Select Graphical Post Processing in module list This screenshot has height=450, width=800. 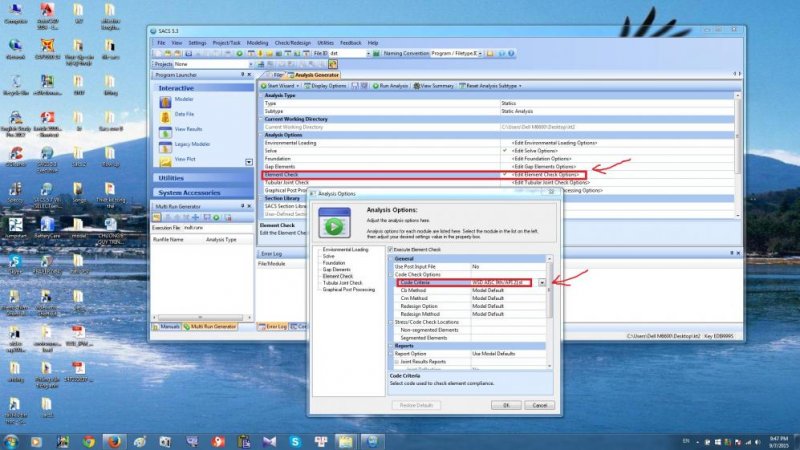tap(349, 289)
